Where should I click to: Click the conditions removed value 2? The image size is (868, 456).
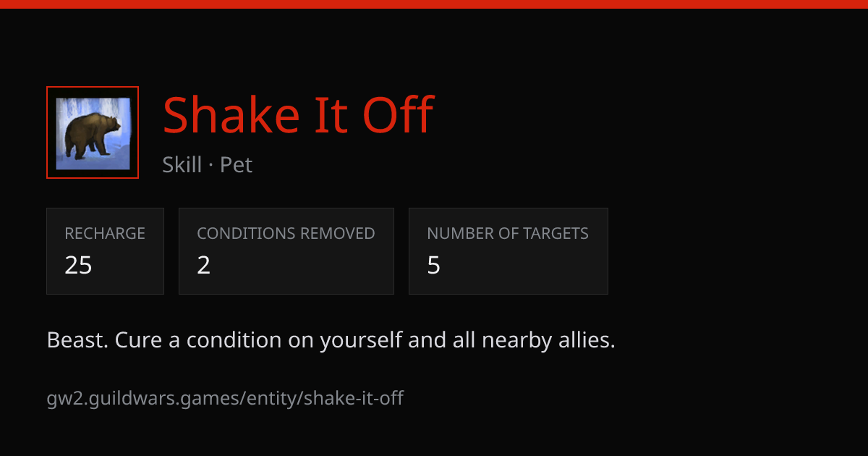click(204, 266)
